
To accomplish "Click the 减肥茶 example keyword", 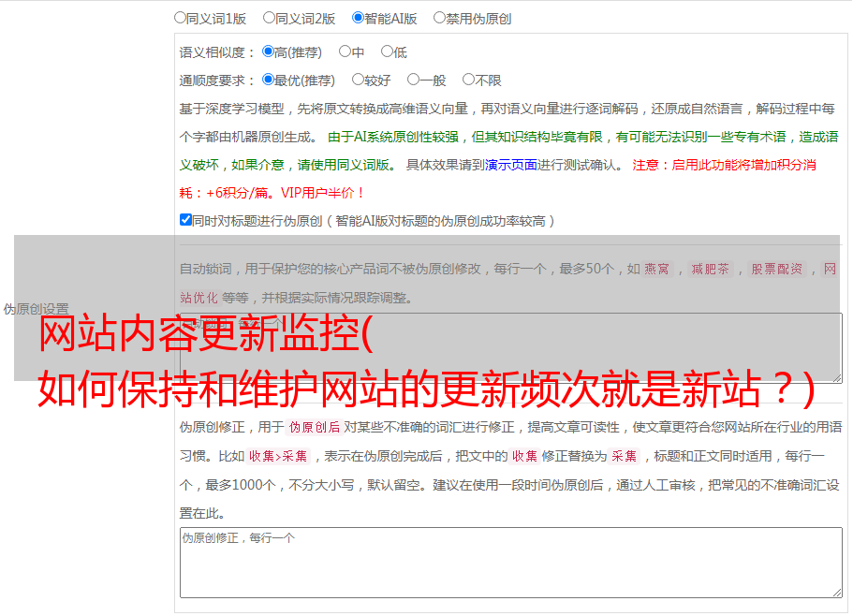I will coord(710,269).
